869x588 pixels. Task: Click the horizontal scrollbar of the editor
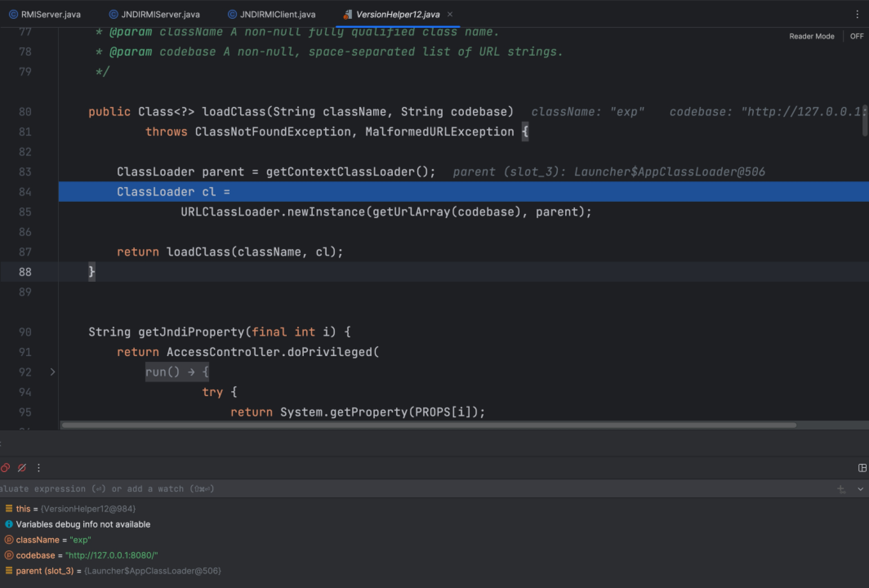click(x=429, y=425)
